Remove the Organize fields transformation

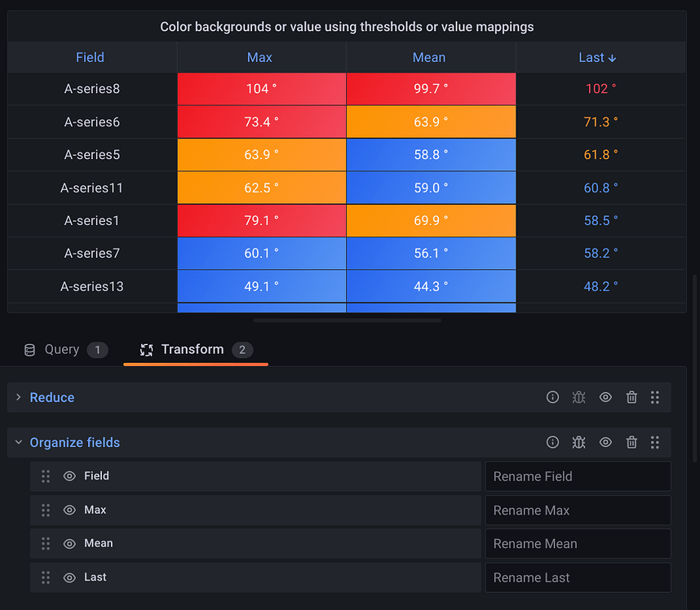[631, 442]
